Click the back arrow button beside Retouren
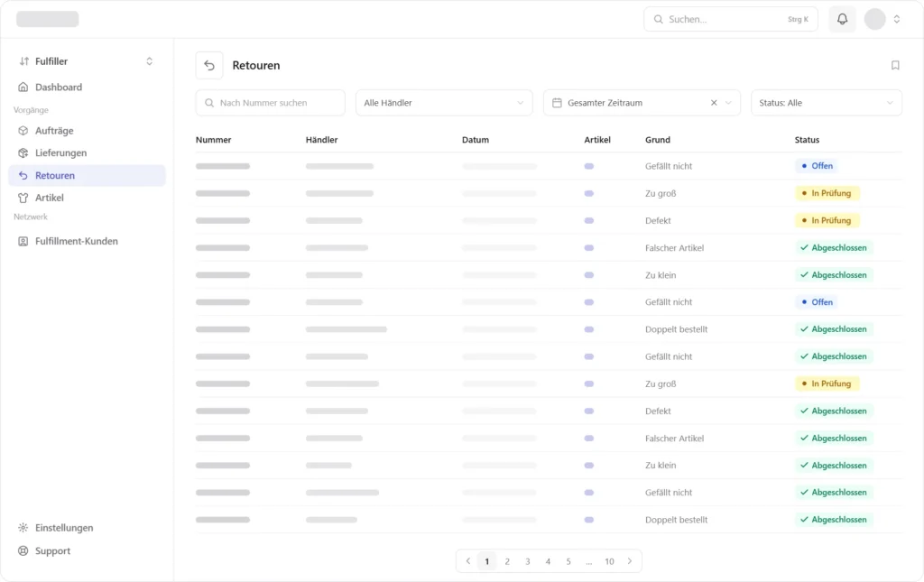This screenshot has width=924, height=582. [x=209, y=65]
